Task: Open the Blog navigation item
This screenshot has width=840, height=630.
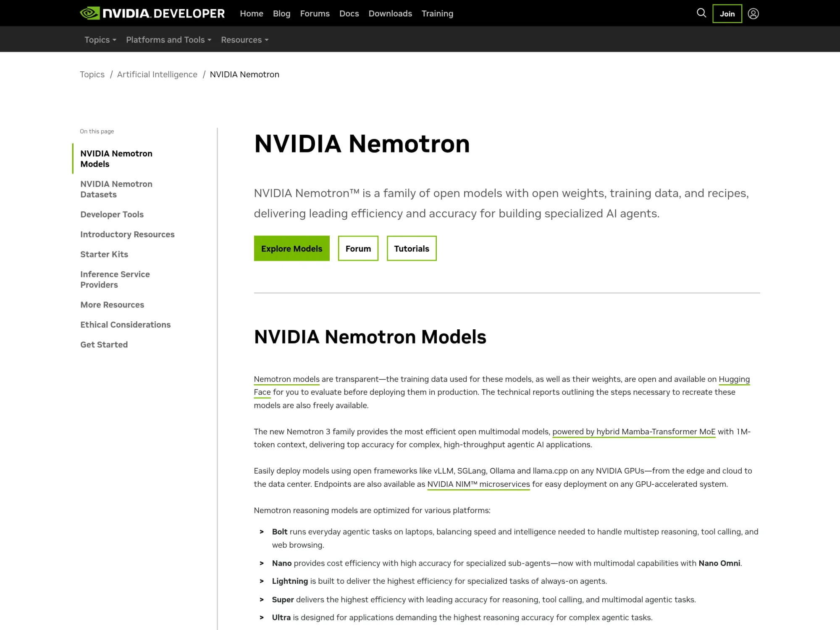Action: (281, 13)
